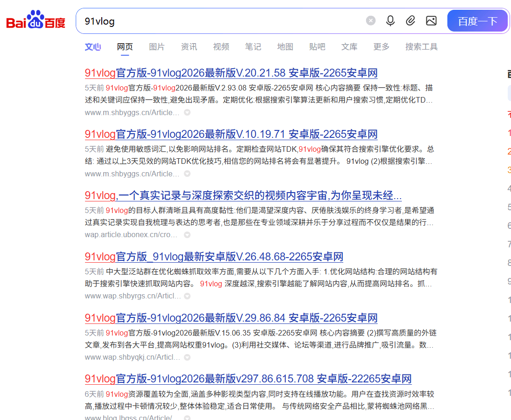Viewport: 511px width, 420px height.
Task: Select the 网页 tab
Action: (125, 47)
